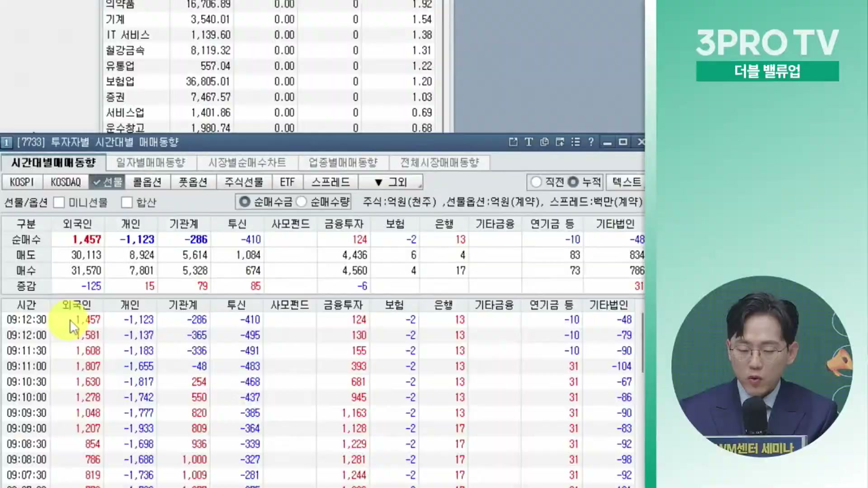The width and height of the screenshot is (868, 488).
Task: Open the list menu icon in title bar
Action: 576,142
